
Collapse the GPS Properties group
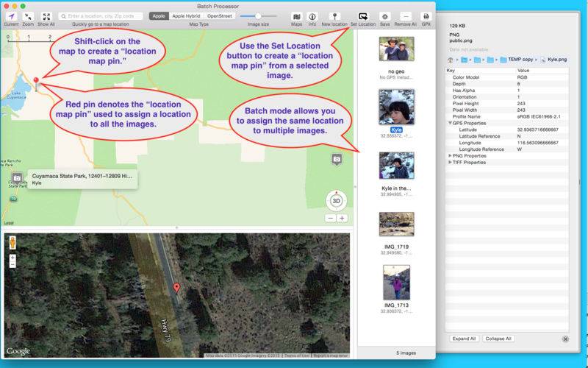pos(450,123)
